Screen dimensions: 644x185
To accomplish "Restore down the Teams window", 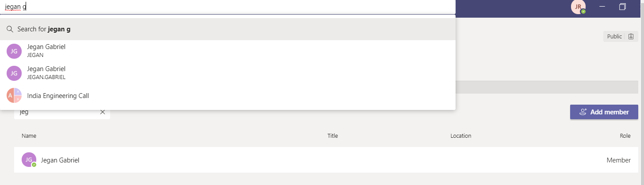I will (x=623, y=7).
